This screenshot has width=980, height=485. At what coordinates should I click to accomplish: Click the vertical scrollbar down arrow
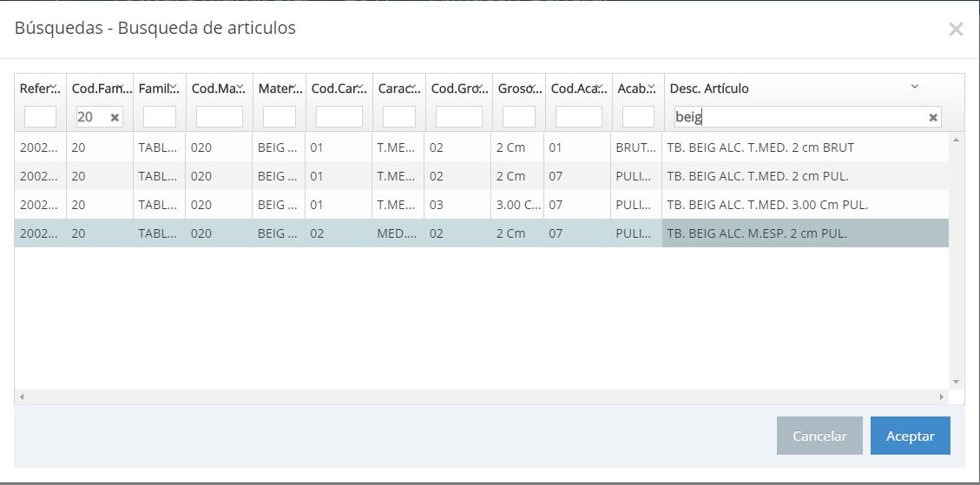click(957, 381)
